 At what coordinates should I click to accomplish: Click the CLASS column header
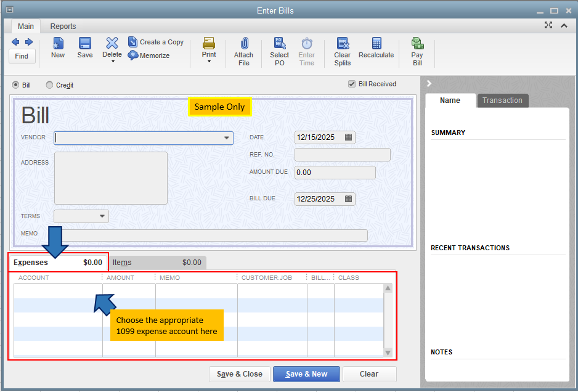click(x=348, y=278)
